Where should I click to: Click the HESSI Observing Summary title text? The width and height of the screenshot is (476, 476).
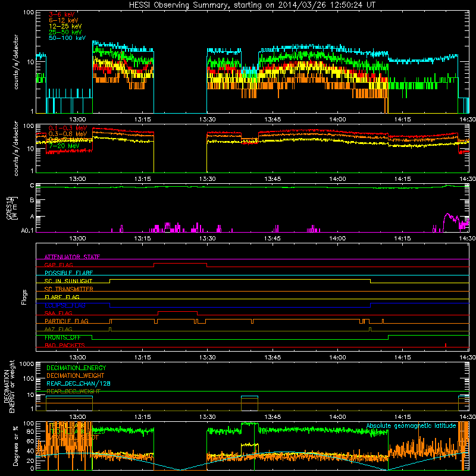(252, 5)
